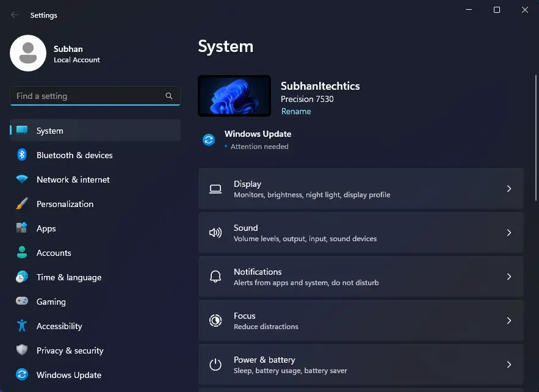Expand Notifications settings using its chevron
Screen dimensions: 539x392
(509, 277)
